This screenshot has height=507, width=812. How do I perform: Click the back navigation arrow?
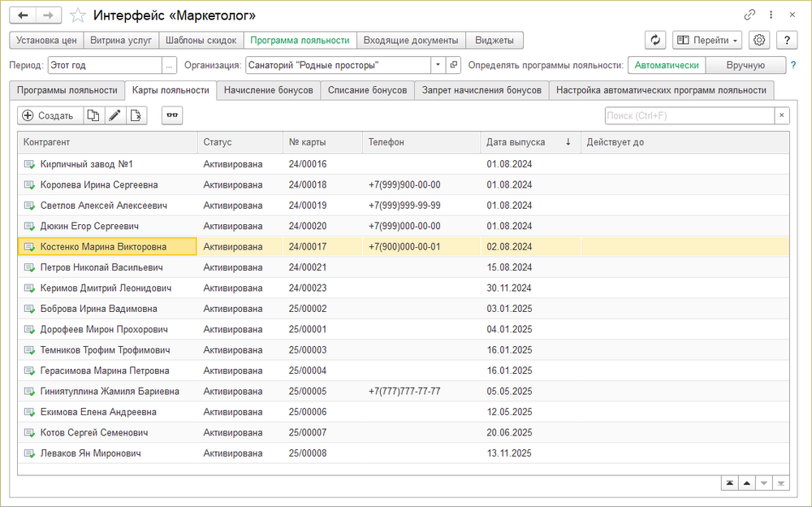25,15
